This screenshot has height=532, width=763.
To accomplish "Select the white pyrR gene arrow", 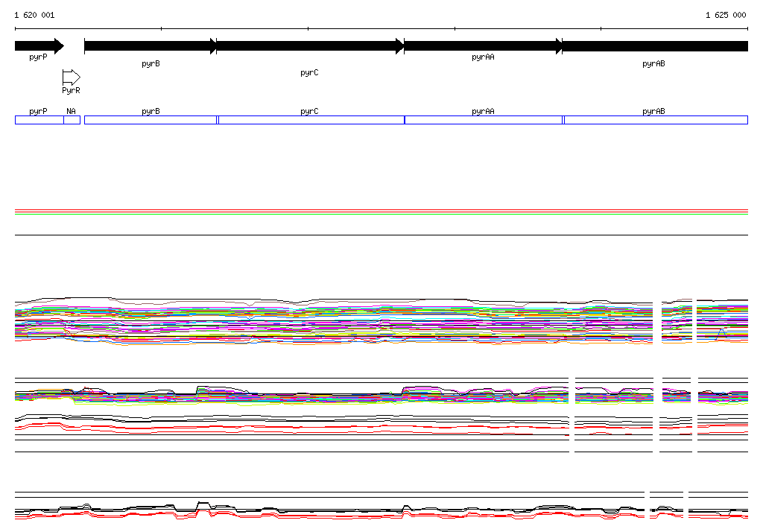I will point(71,77).
